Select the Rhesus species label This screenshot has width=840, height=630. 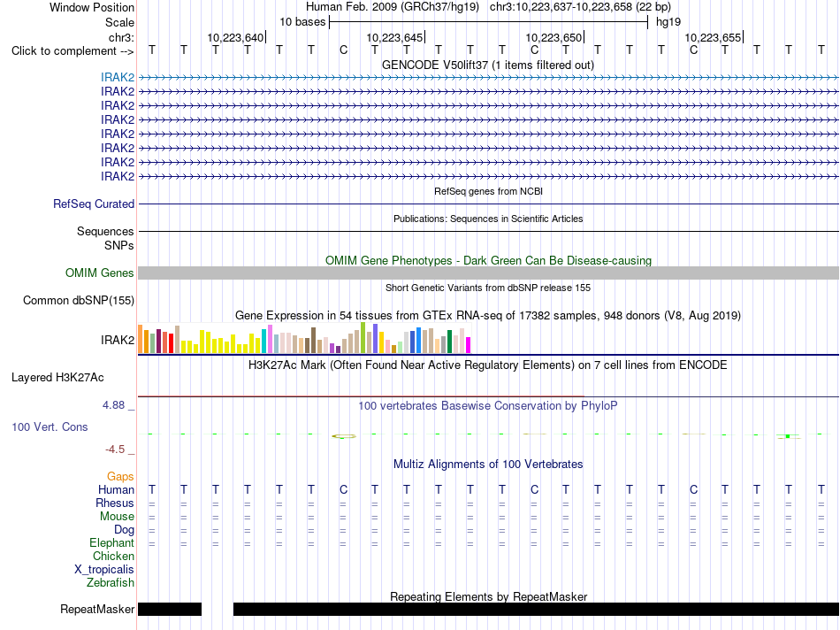(115, 503)
